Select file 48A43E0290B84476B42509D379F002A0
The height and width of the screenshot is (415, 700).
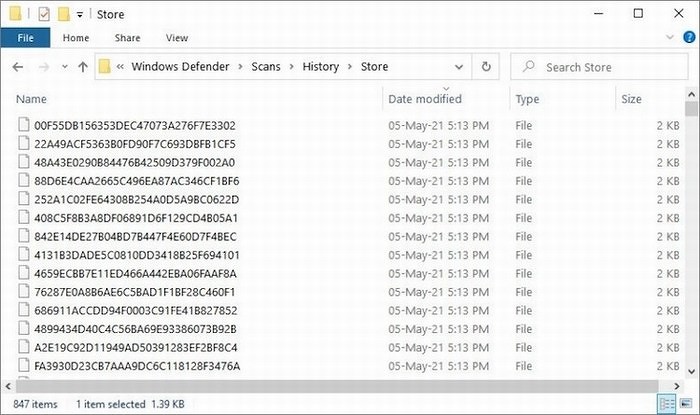pyautogui.click(x=134, y=163)
